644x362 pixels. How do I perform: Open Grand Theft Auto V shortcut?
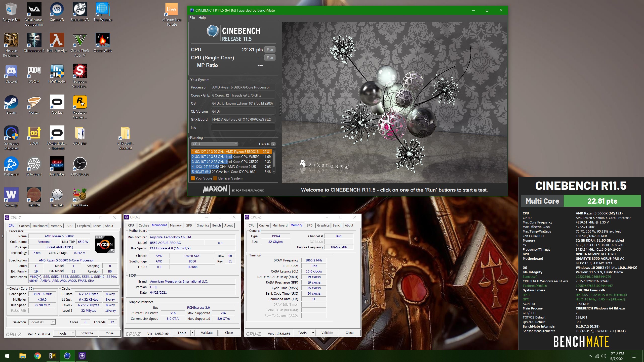[80, 45]
